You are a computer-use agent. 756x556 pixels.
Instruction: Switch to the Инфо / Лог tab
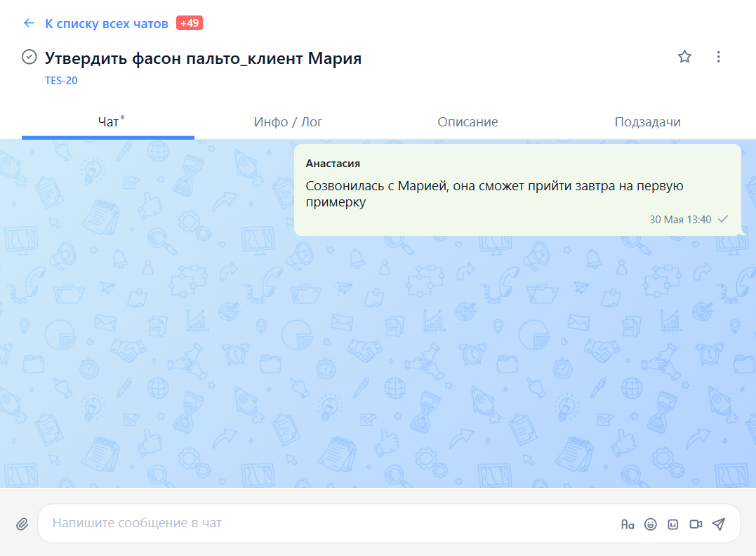287,121
